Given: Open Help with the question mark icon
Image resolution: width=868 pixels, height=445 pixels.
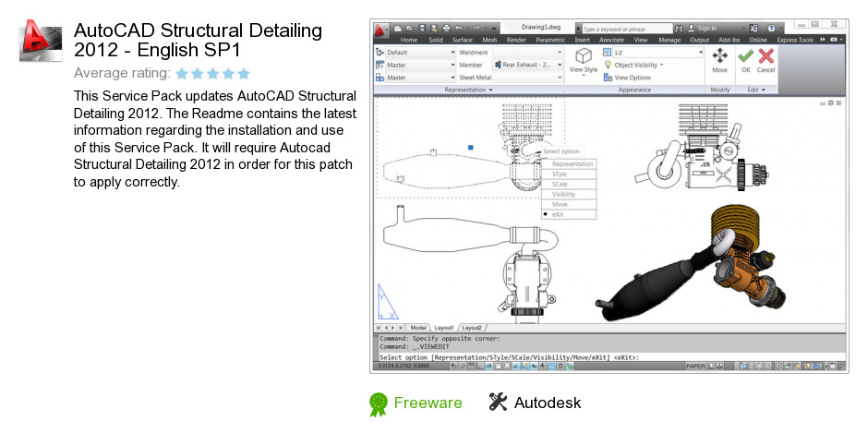Looking at the screenshot, I should [x=771, y=29].
